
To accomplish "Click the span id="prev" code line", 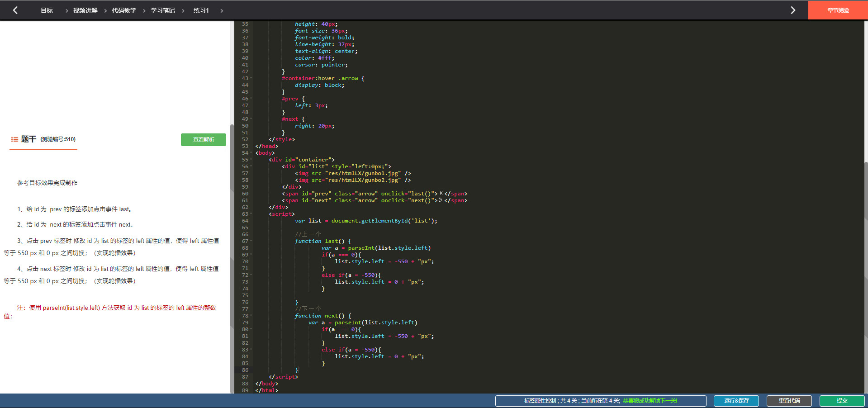I will tap(375, 194).
